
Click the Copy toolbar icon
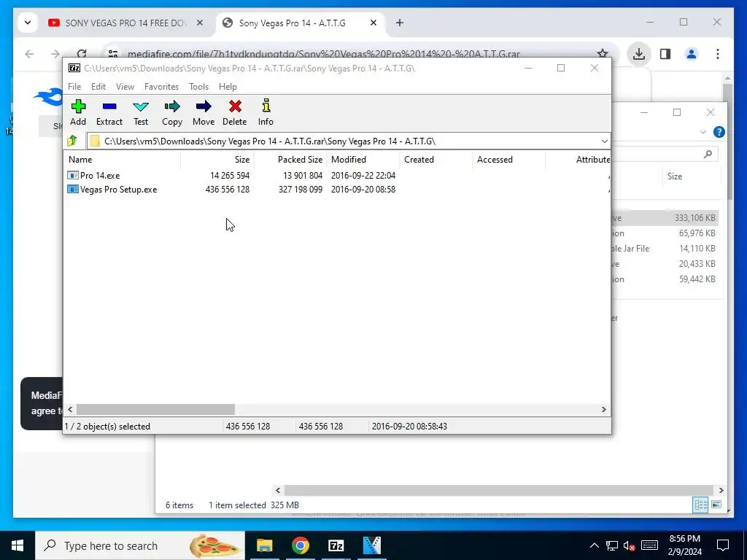tap(172, 112)
